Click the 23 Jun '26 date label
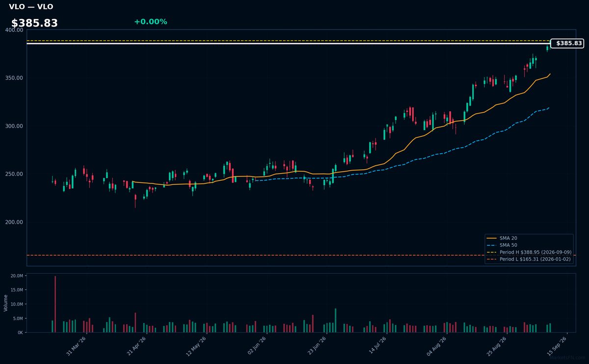This screenshot has width=589, height=364. [x=317, y=346]
